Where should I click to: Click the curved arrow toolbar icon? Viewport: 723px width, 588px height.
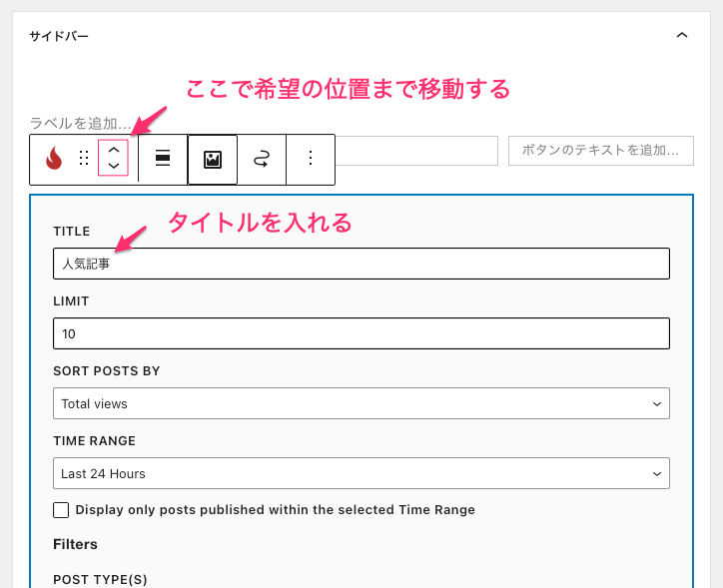tap(262, 159)
